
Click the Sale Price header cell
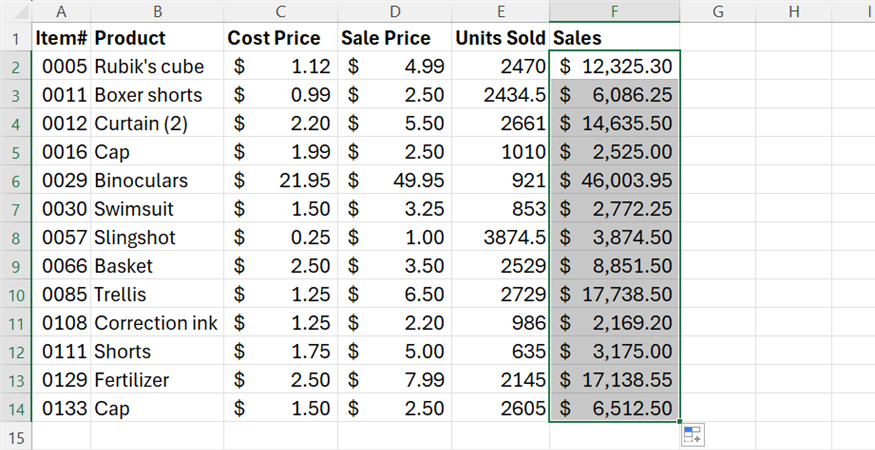395,37
